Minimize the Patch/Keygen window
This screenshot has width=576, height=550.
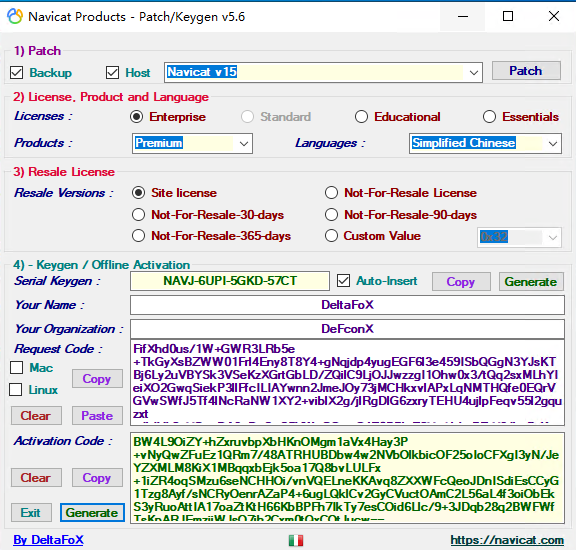click(463, 17)
